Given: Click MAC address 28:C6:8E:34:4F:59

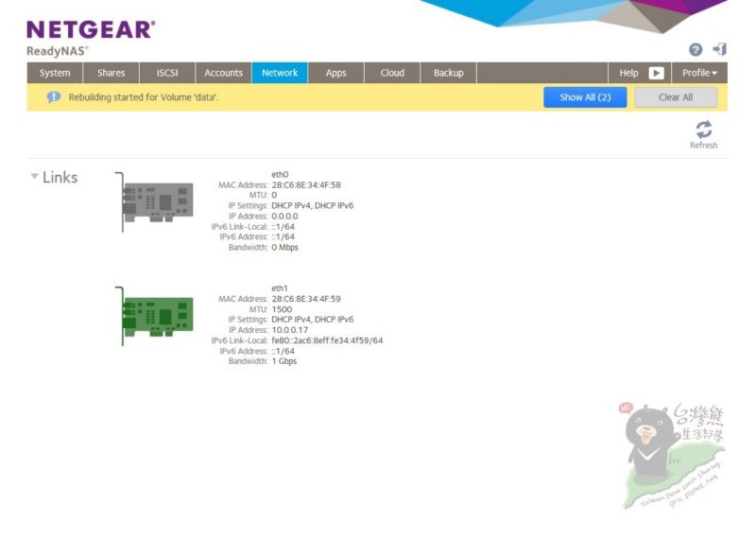Looking at the screenshot, I should coord(306,299).
